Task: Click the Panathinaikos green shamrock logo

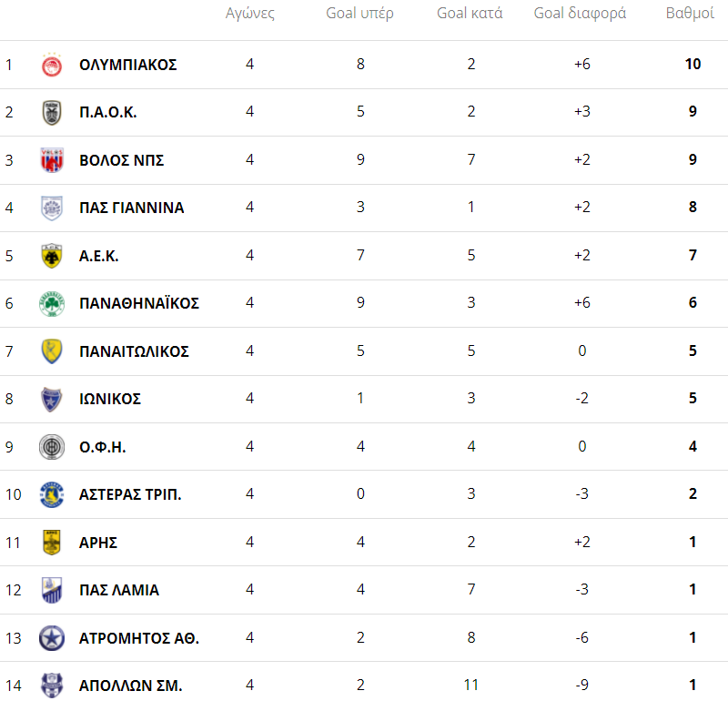Action: pyautogui.click(x=52, y=303)
